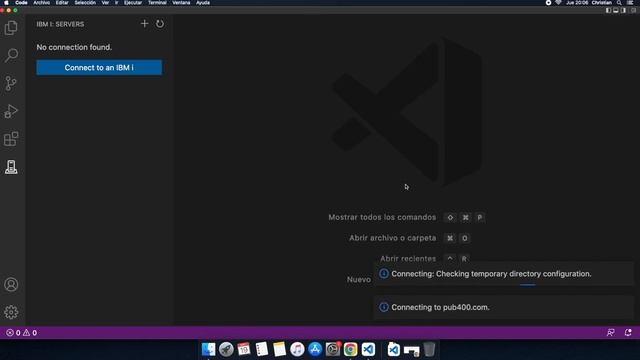Screen dimensions: 640x360
Task: Click 'Abrir recientes' shortcut hint
Action: [408, 259]
